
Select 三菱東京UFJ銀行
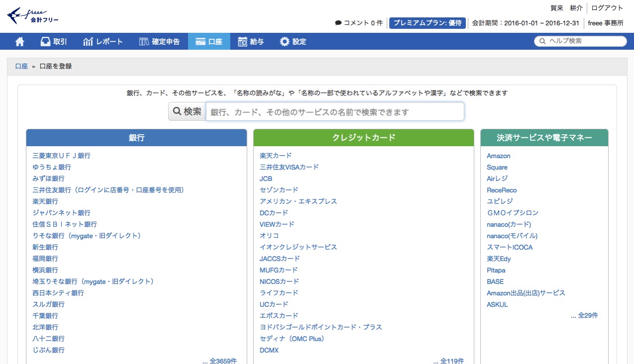click(61, 156)
